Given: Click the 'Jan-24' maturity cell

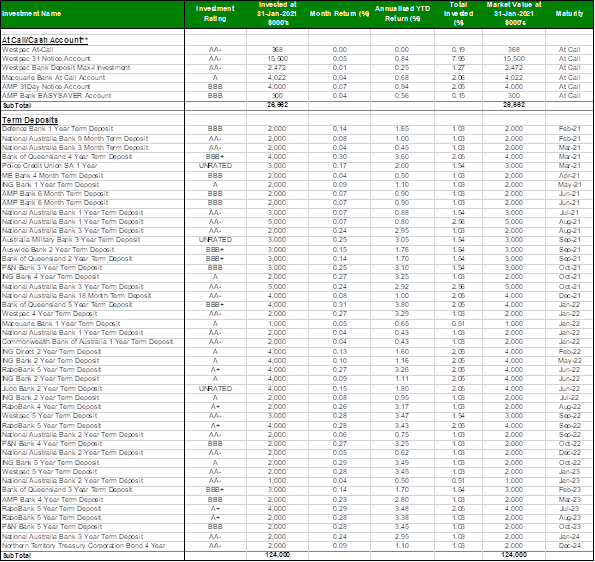Looking at the screenshot, I should pyautogui.click(x=569, y=537).
